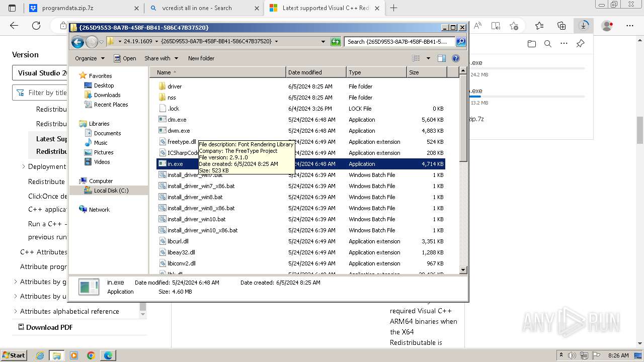Expand Attributes alphabetical reference item

(x=15, y=311)
